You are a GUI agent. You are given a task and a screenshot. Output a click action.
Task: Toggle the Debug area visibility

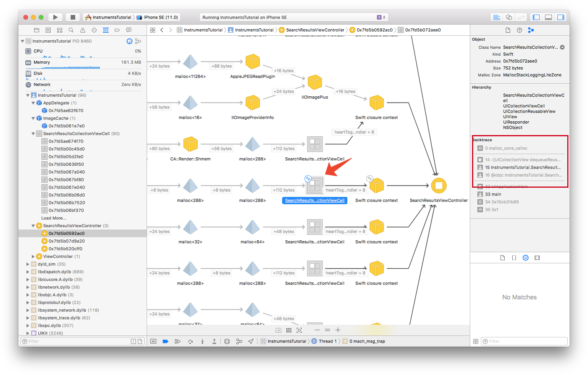[548, 17]
